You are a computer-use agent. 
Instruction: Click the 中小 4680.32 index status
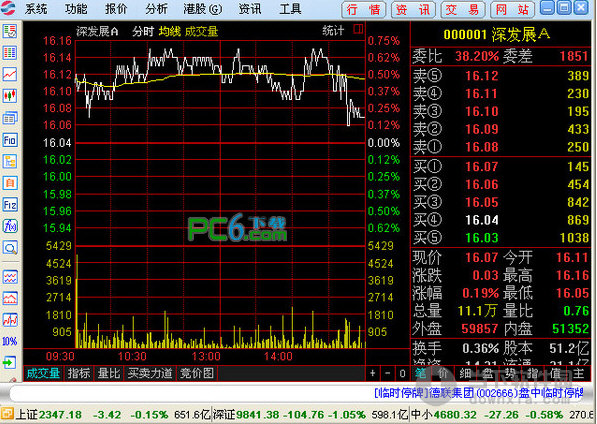(503, 414)
